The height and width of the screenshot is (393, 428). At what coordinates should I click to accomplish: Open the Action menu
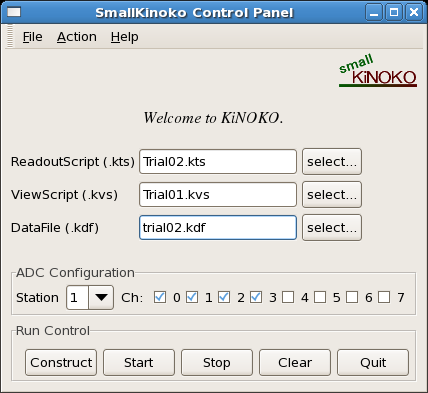pyautogui.click(x=77, y=37)
